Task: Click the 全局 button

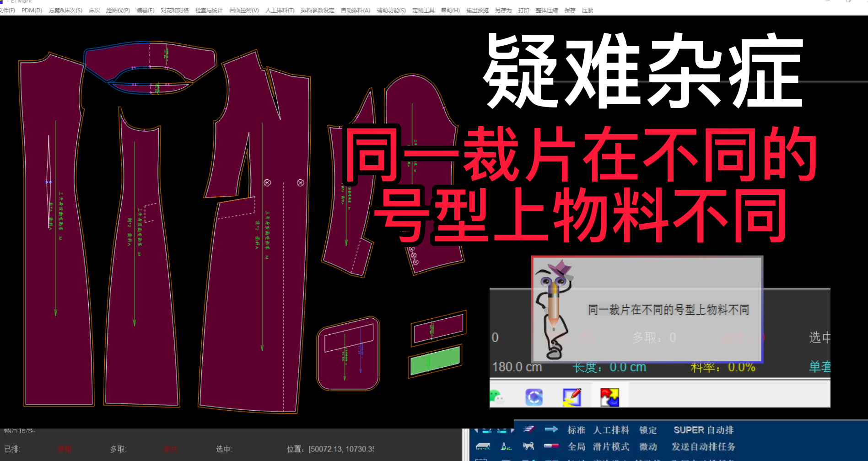Action: [x=577, y=446]
